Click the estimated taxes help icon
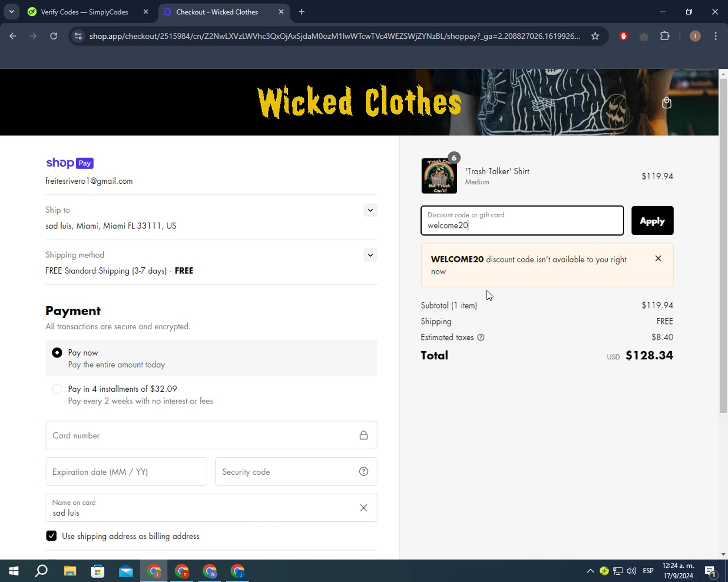 480,338
